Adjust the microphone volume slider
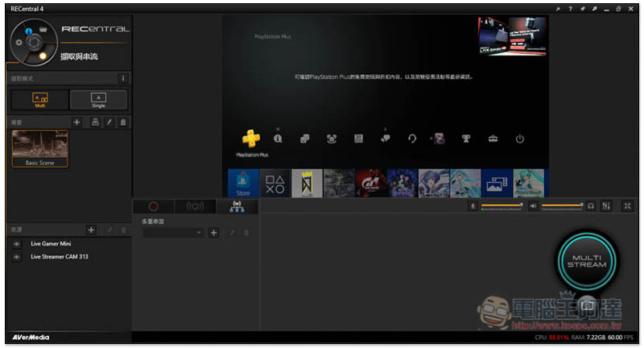The image size is (644, 348). point(502,205)
